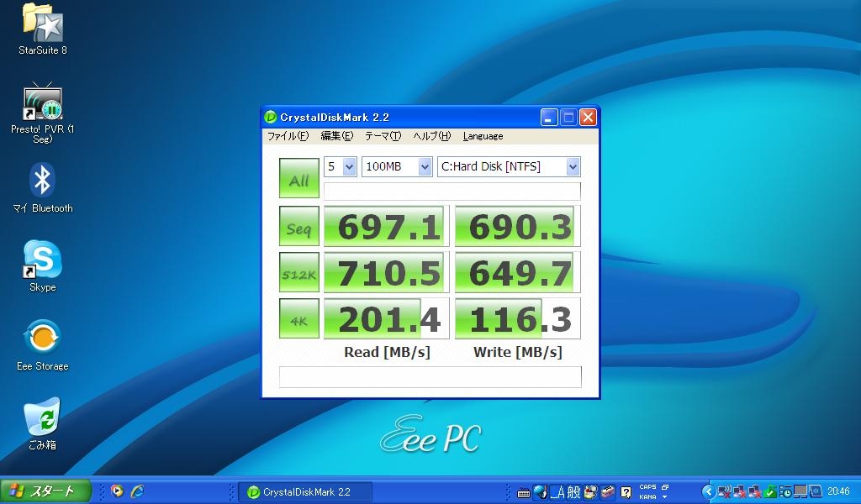Select the Skype desktop shortcut
Viewport: 861px width, 504px height.
(42, 265)
